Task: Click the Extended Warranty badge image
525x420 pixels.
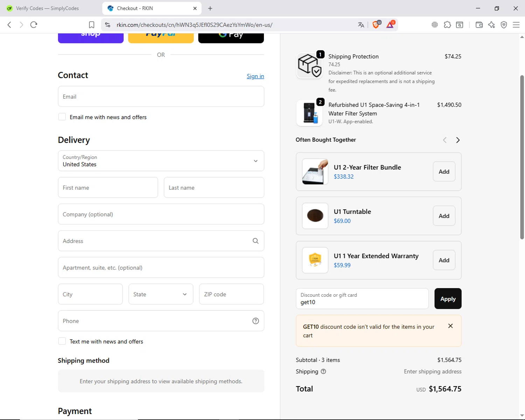Action: click(315, 260)
